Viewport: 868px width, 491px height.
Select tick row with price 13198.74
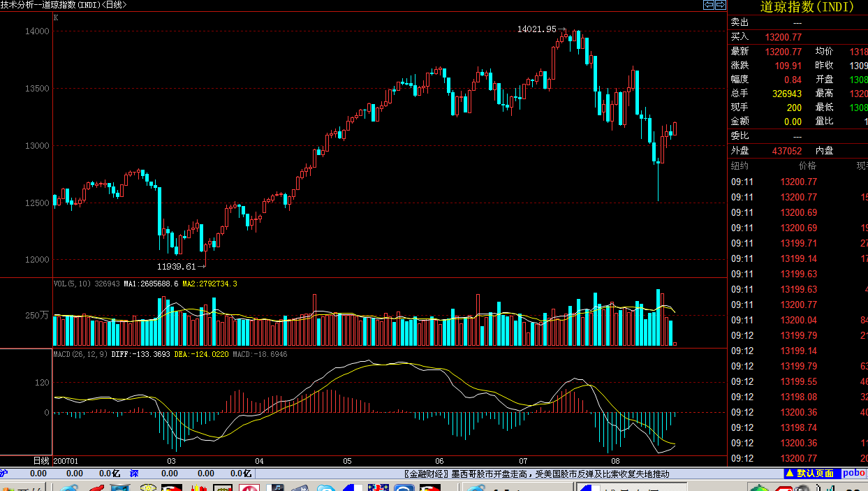pyautogui.click(x=797, y=427)
